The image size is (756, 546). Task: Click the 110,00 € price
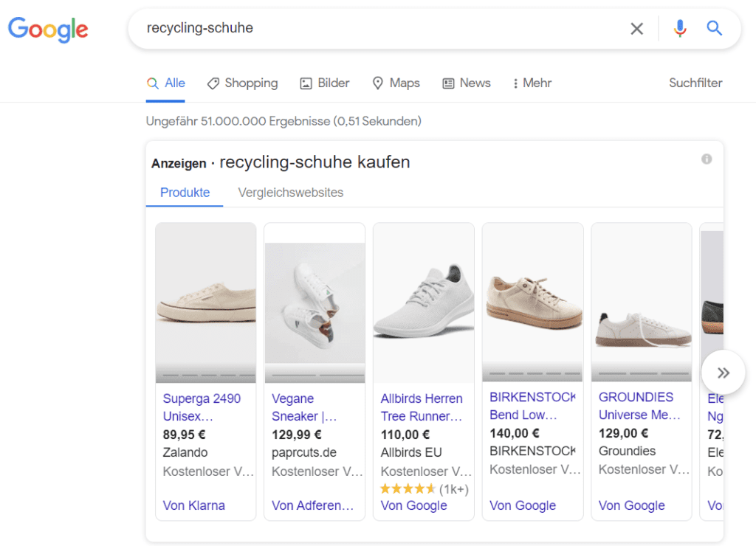pos(405,435)
